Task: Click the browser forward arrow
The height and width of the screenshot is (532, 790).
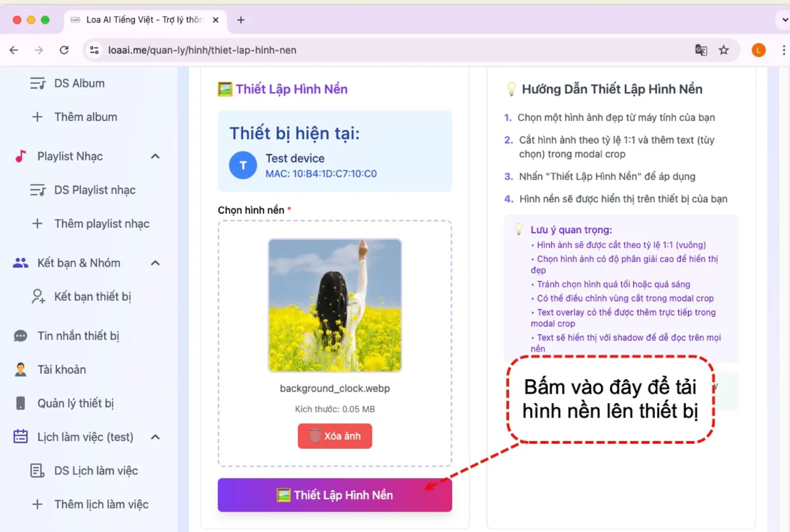Action: click(x=39, y=50)
